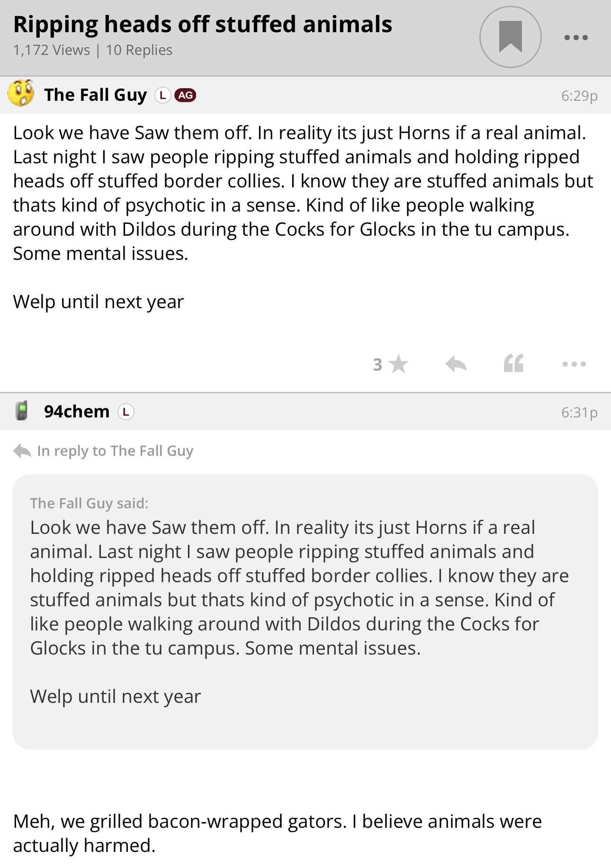Click the AG badge next to The Fall Guy
611x868 pixels.
(185, 95)
